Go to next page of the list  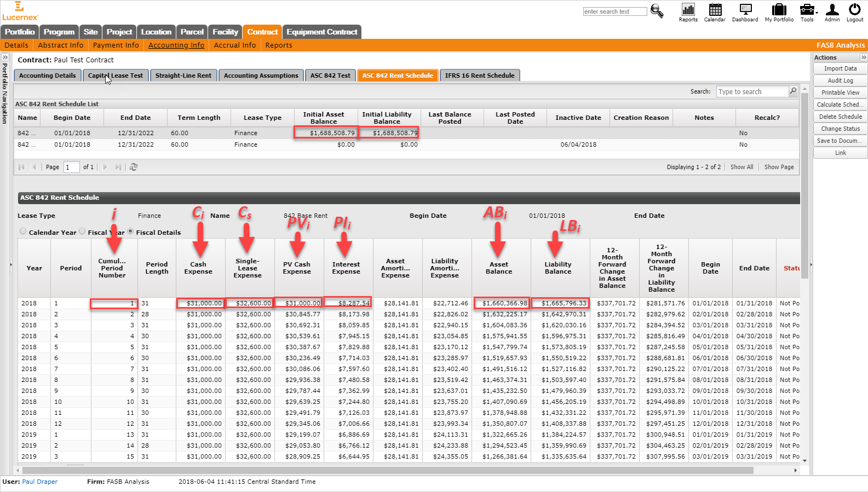tap(105, 167)
